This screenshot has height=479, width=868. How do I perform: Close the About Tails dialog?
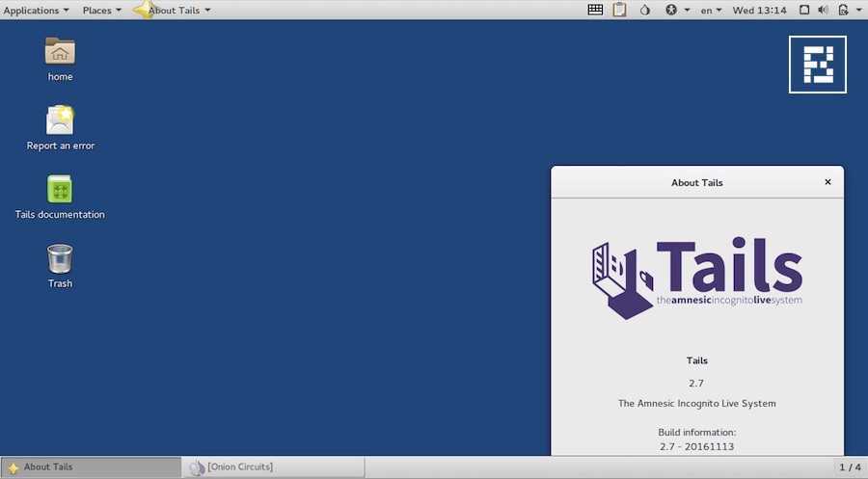pos(827,182)
